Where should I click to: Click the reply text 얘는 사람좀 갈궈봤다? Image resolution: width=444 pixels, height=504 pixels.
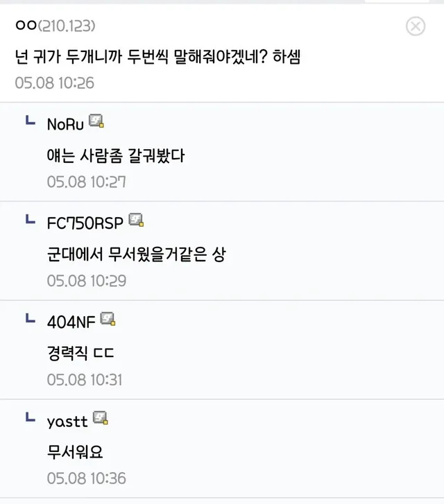click(x=116, y=156)
